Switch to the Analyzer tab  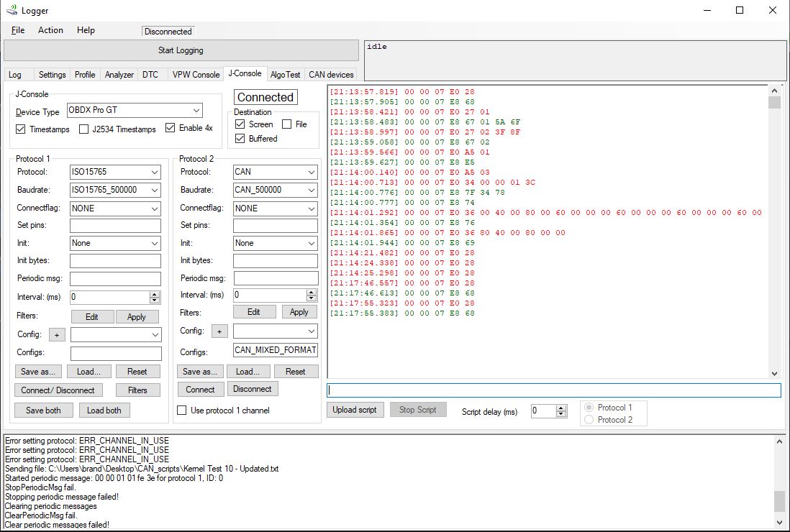tap(119, 75)
